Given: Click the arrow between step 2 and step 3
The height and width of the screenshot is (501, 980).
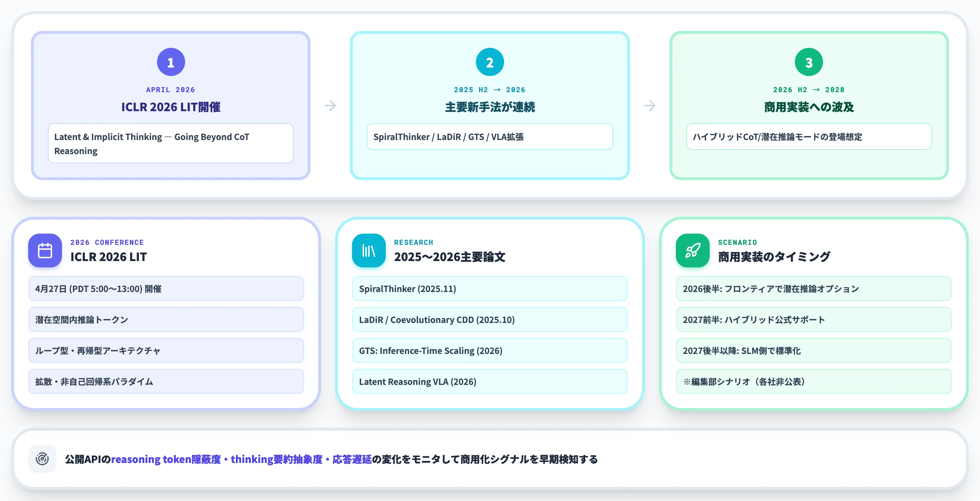Looking at the screenshot, I should pyautogui.click(x=650, y=105).
